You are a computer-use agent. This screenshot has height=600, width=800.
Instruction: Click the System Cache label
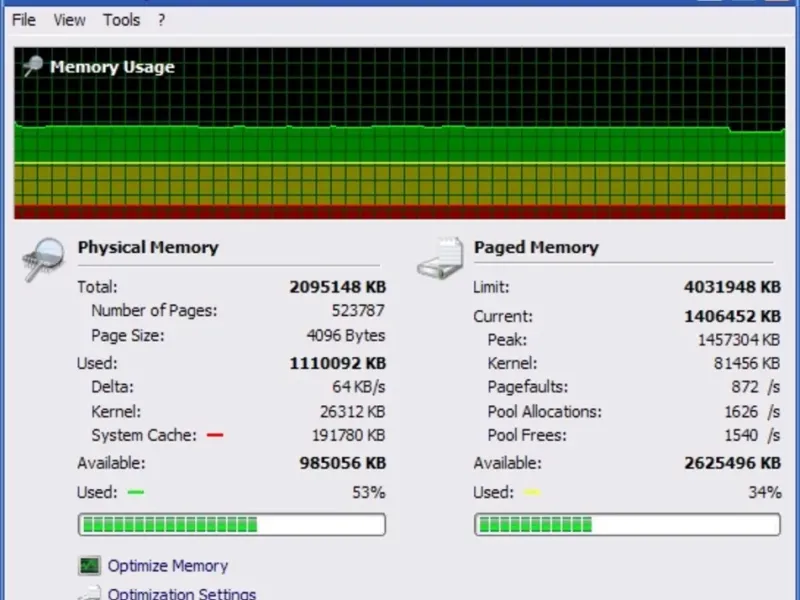click(x=144, y=435)
